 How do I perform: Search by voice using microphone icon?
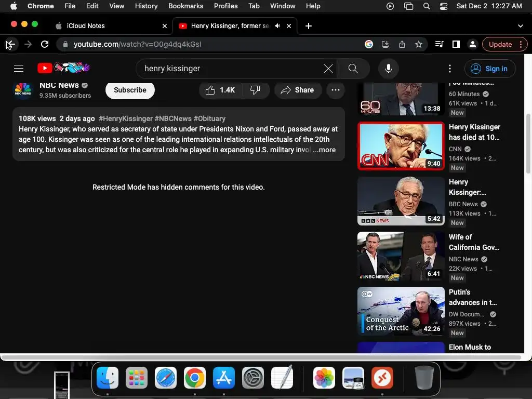coord(389,69)
